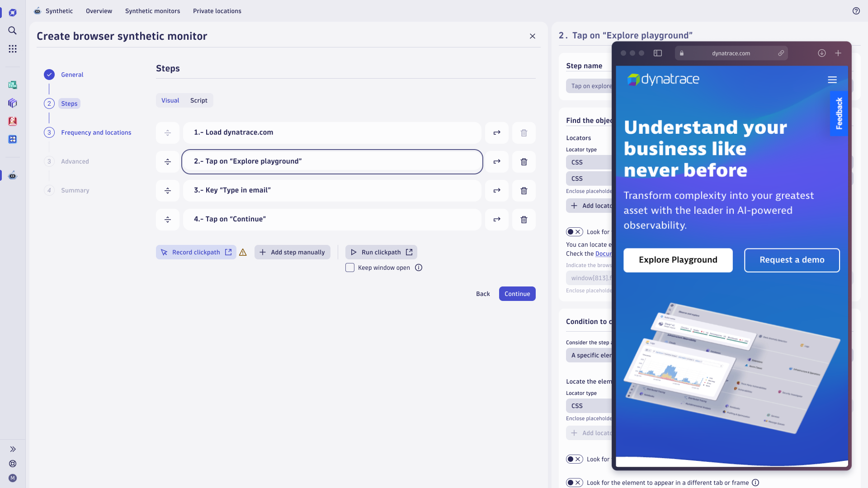Open the support lifebuoy icon in sidebar

click(13, 464)
